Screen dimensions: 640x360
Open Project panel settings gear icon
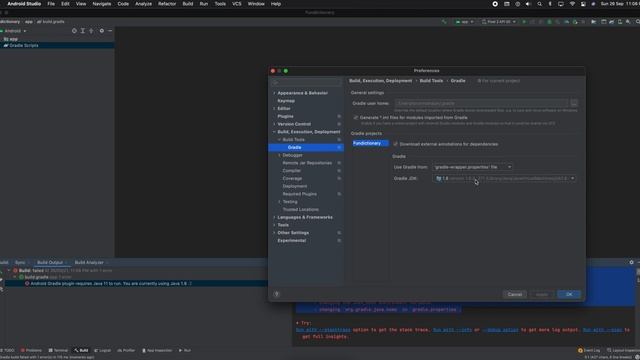click(x=102, y=31)
